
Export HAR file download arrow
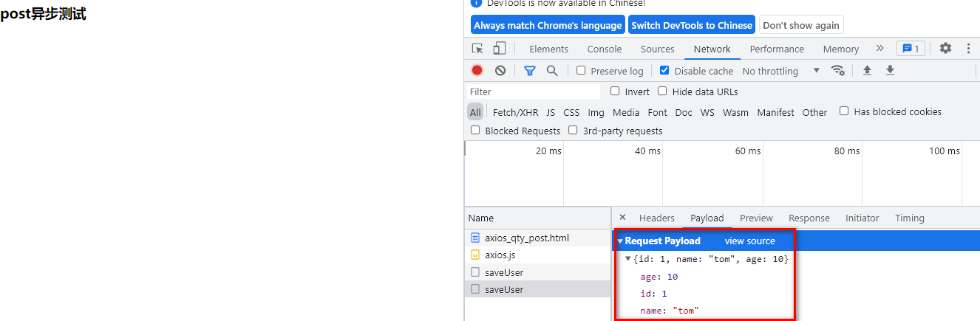coord(890,70)
